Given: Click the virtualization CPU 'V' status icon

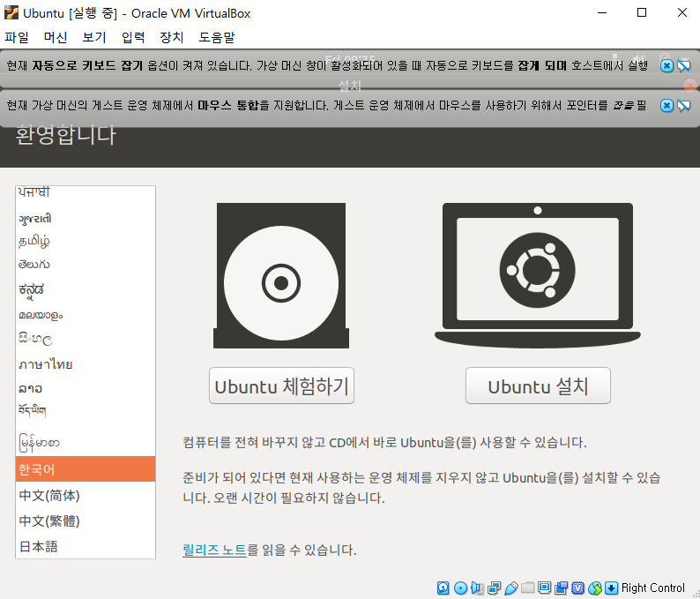Looking at the screenshot, I should tap(578, 588).
